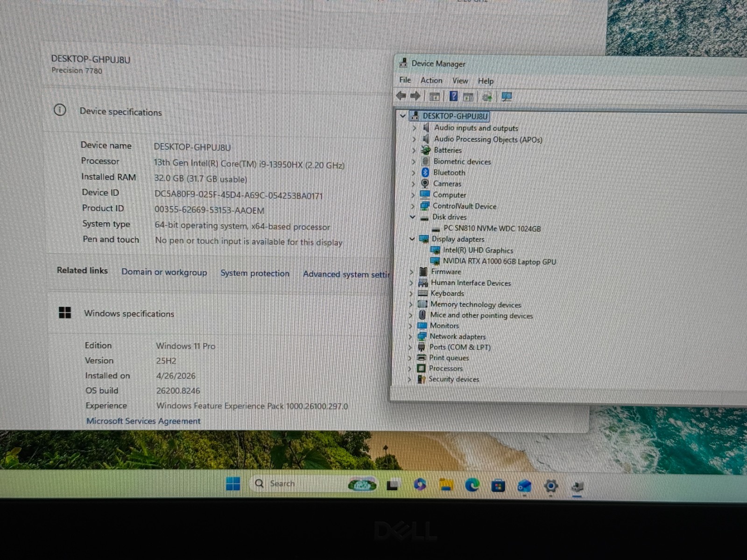747x560 pixels.
Task: Click the Batteries category icon
Action: coord(425,150)
